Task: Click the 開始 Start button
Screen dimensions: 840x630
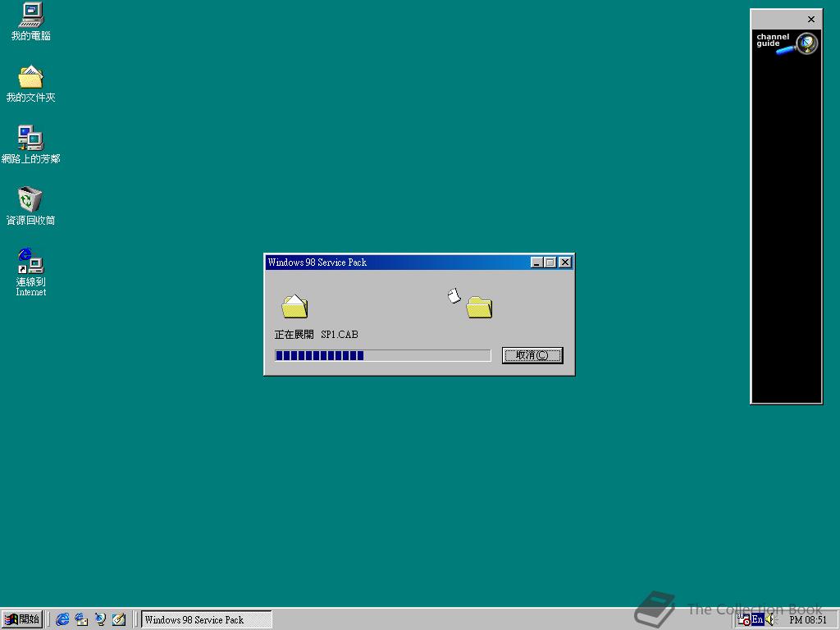Action: point(21,619)
